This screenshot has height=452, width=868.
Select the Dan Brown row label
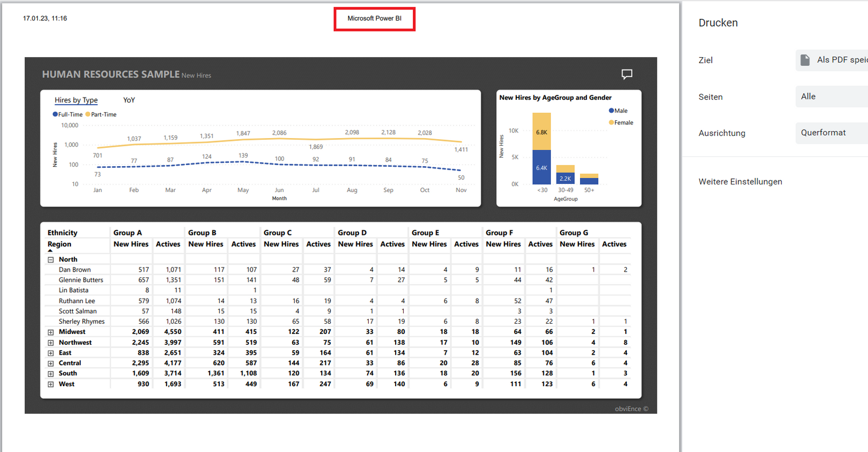click(74, 270)
